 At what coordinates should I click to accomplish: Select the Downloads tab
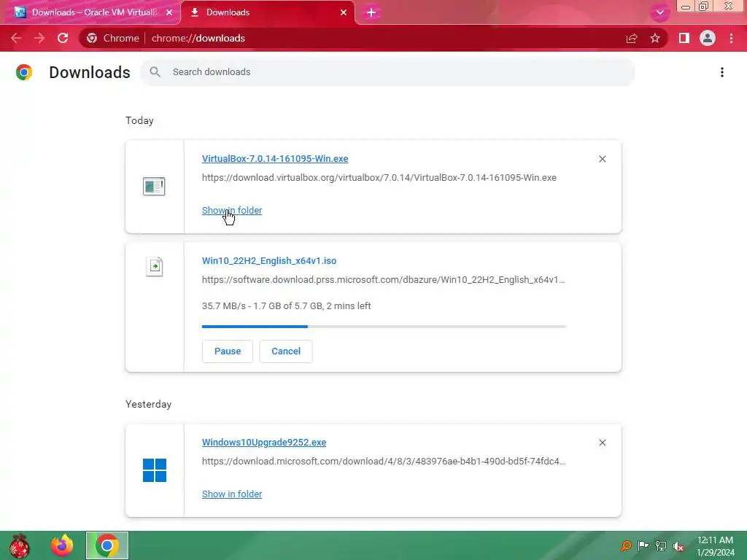pyautogui.click(x=268, y=12)
